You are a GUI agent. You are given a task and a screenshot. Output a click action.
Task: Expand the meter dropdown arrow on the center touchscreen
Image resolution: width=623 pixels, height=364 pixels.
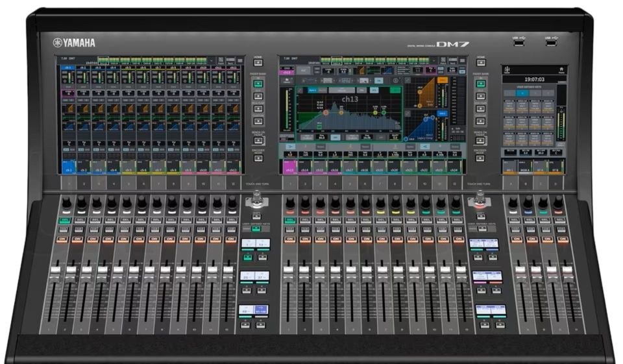pos(434,60)
